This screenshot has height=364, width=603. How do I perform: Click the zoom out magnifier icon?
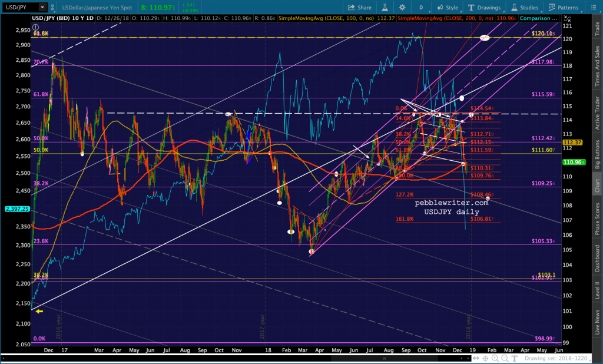[x=505, y=358]
